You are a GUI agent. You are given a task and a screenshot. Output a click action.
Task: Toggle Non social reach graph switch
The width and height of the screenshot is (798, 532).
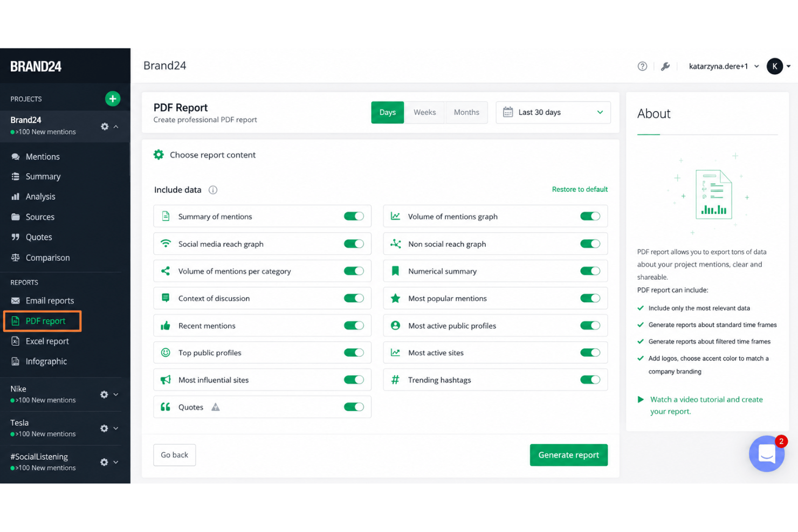590,244
